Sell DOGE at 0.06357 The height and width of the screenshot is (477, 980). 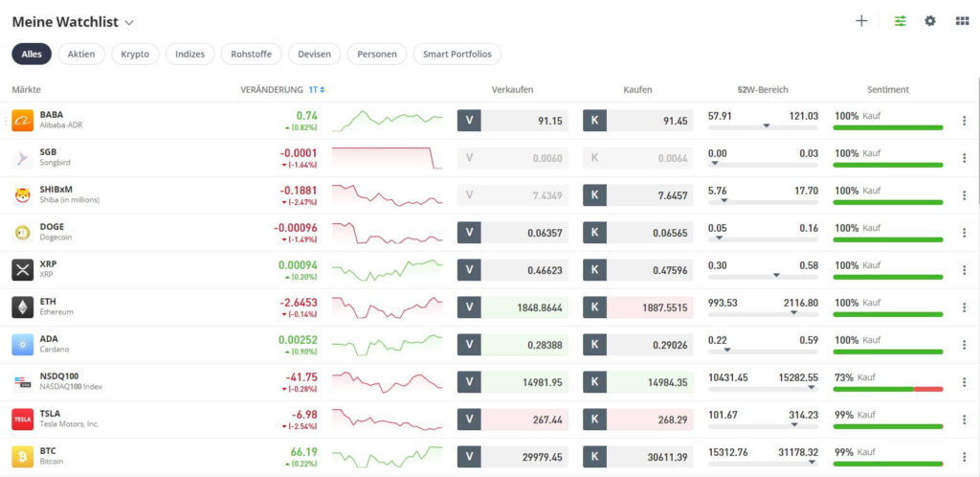(x=513, y=233)
